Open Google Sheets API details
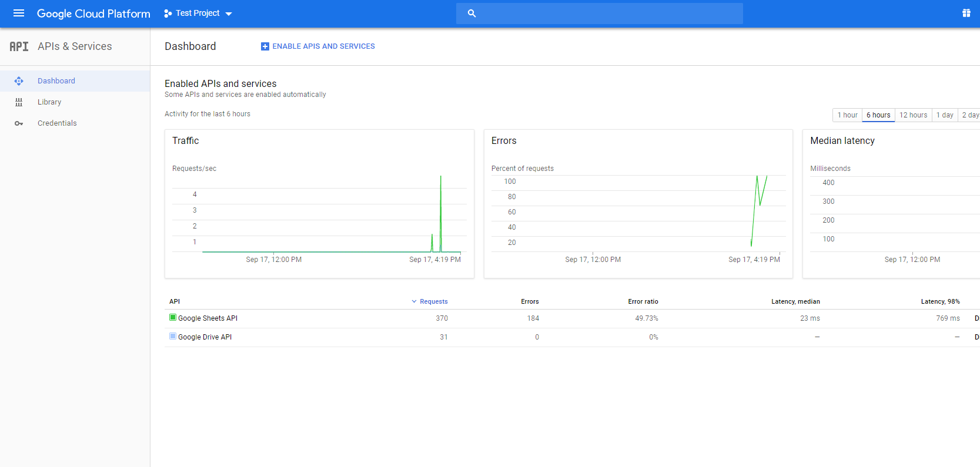980x467 pixels. click(208, 318)
